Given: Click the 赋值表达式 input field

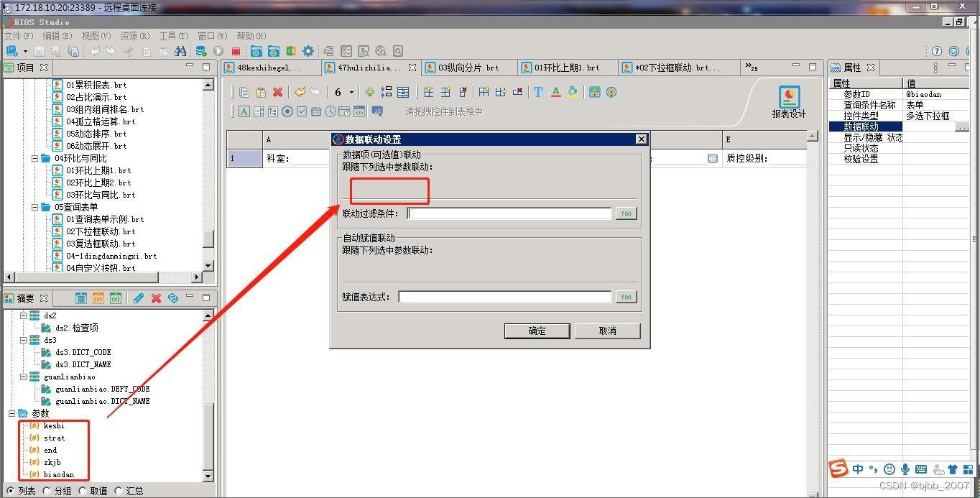Looking at the screenshot, I should click(505, 297).
